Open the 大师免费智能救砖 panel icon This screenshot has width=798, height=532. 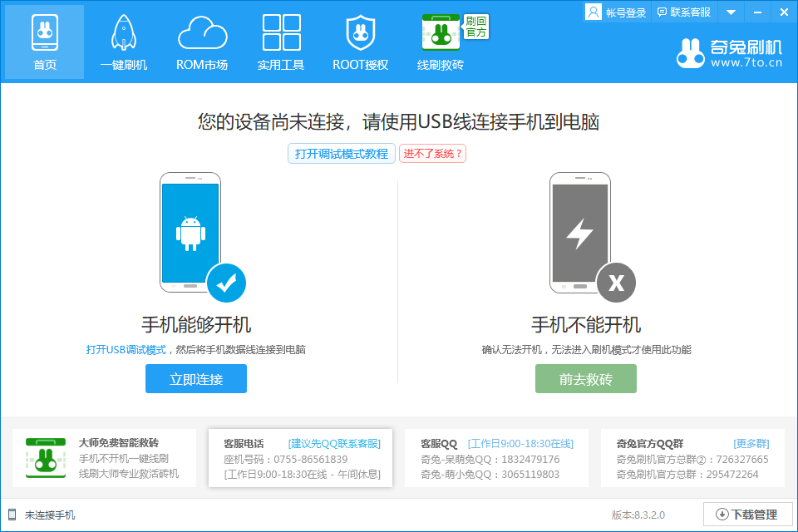(x=46, y=458)
